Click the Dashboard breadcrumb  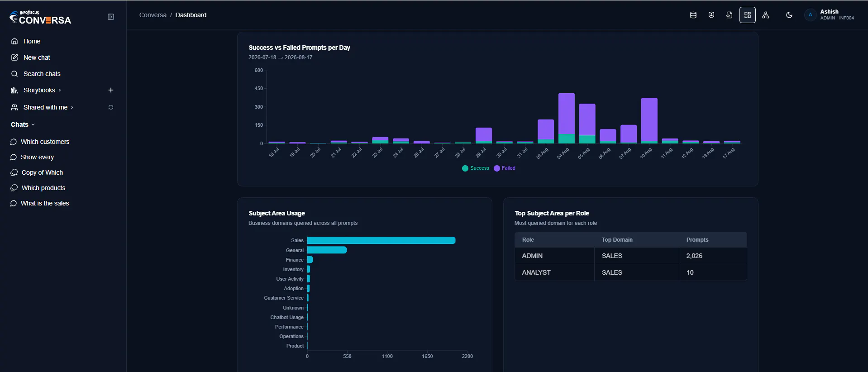coord(191,15)
